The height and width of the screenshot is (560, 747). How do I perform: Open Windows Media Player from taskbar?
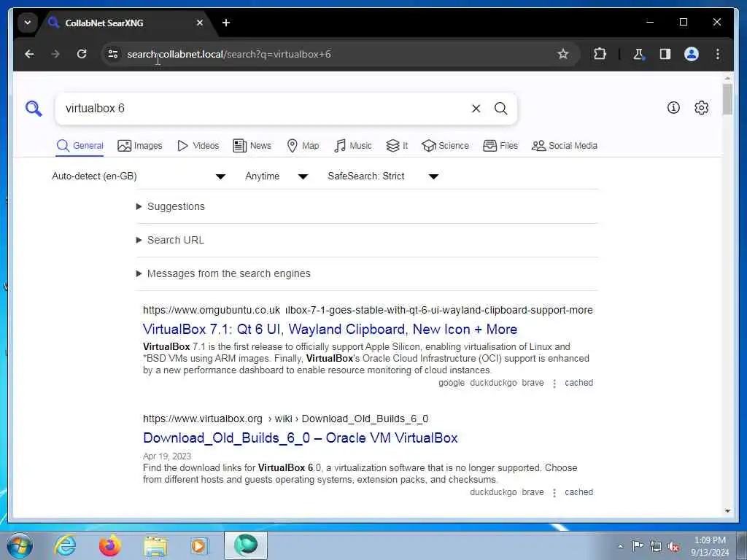(198, 545)
